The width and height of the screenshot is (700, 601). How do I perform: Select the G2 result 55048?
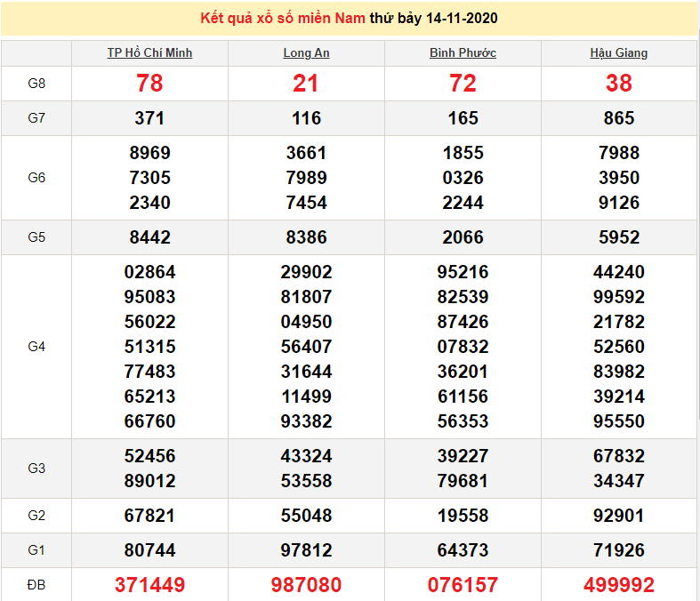306,516
